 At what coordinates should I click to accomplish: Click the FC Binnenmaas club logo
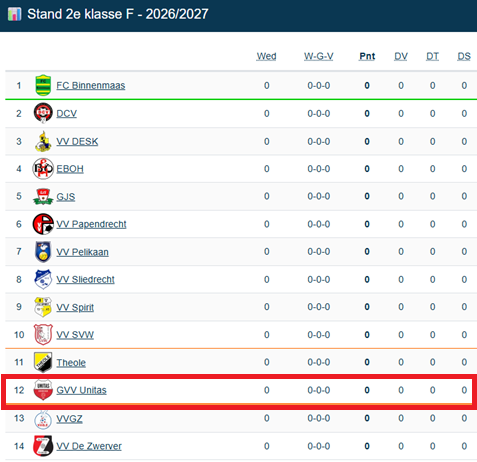point(43,85)
